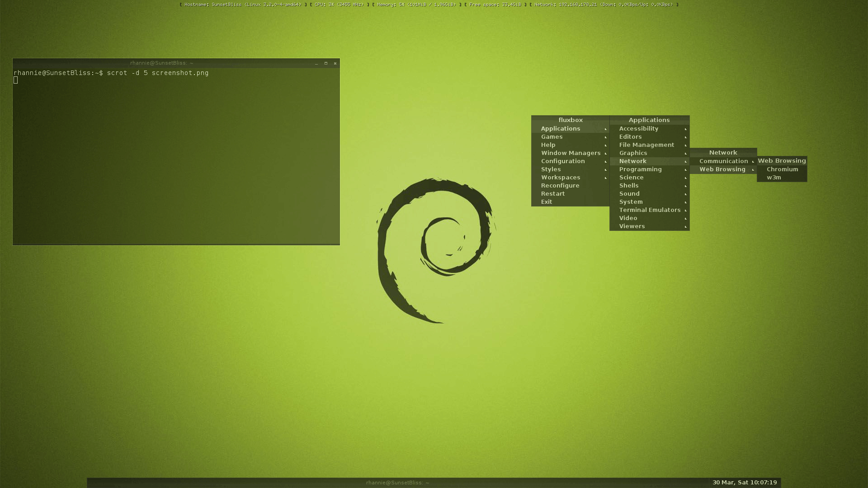Open the Terminal Emulators category
Screen dimensions: 868x488
click(x=650, y=210)
